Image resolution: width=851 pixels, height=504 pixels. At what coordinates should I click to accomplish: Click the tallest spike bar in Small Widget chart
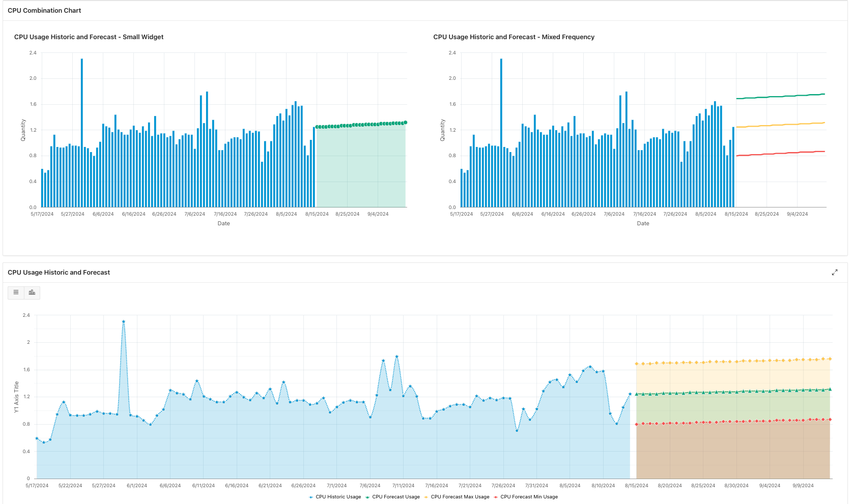pyautogui.click(x=82, y=133)
